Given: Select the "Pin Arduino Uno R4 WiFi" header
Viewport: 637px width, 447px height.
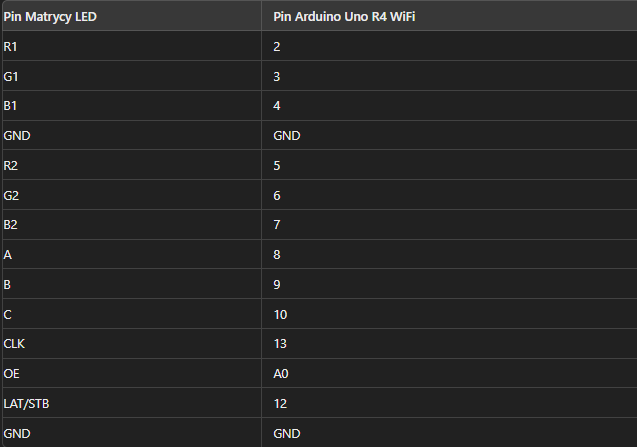Looking at the screenshot, I should 345,17.
